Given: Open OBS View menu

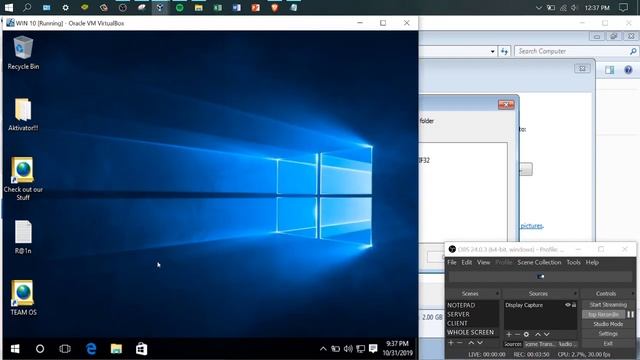Looking at the screenshot, I should [483, 262].
